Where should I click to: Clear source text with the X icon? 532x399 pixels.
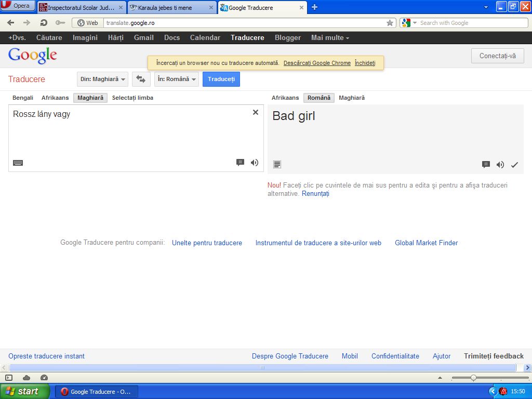[x=255, y=112]
